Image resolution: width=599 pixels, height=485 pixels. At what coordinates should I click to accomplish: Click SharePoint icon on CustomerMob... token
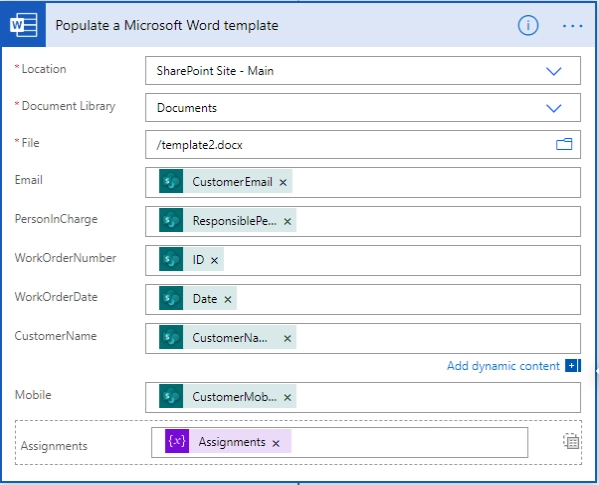pyautogui.click(x=171, y=396)
